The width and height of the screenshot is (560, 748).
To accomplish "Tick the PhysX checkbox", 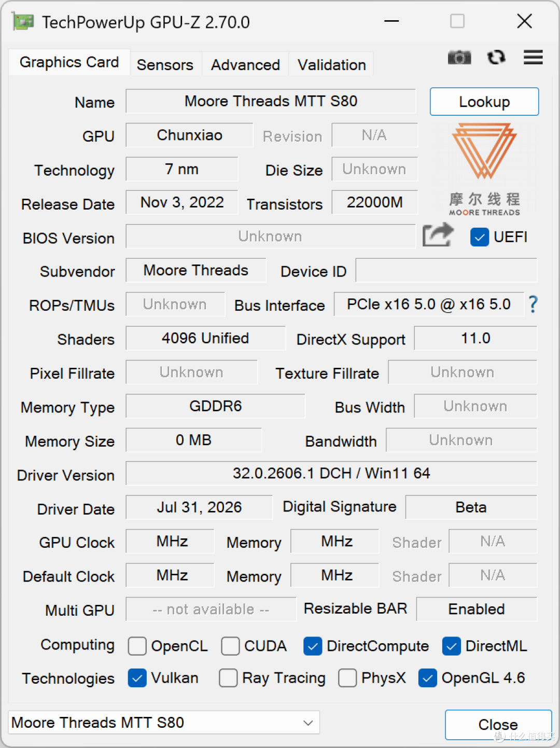I will pos(347,677).
